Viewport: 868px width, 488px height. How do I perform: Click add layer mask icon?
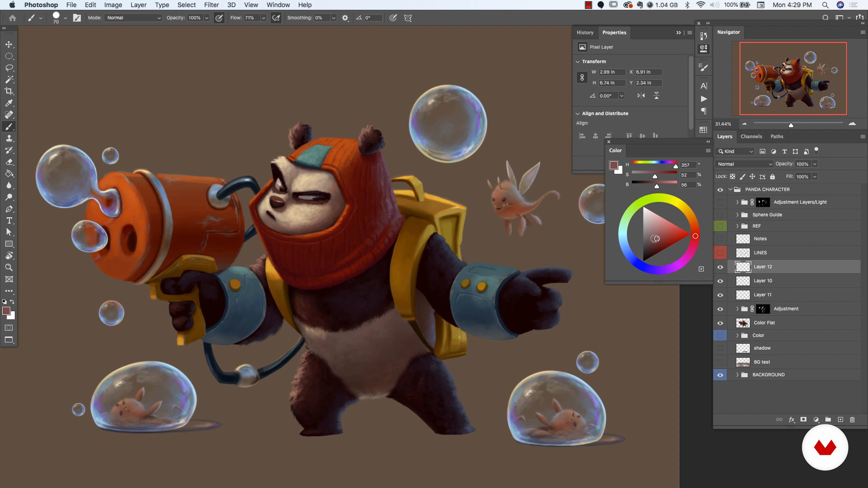(x=804, y=419)
